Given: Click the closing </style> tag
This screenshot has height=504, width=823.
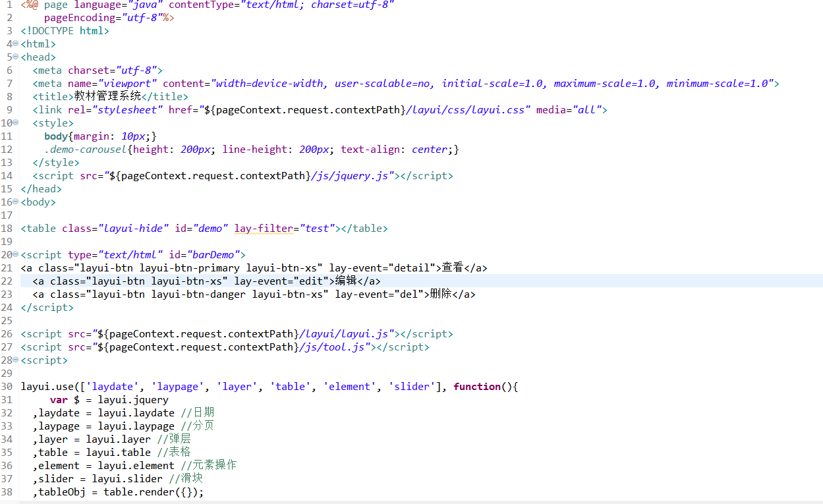Looking at the screenshot, I should (56, 163).
